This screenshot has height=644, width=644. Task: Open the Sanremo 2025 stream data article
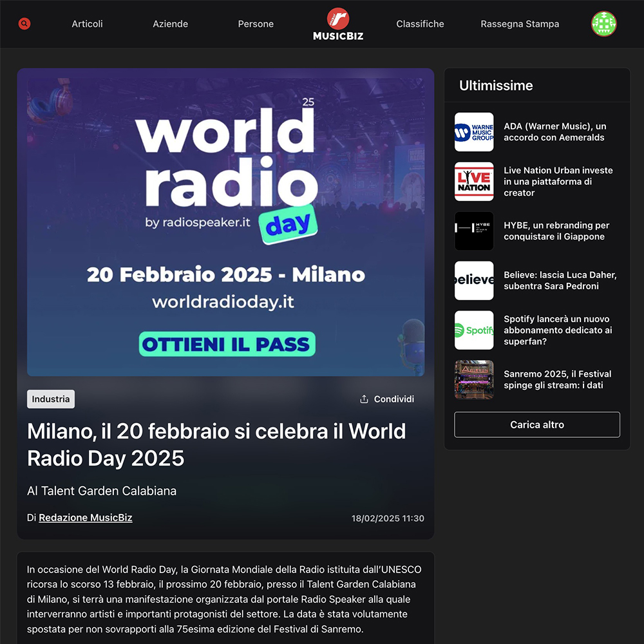point(557,379)
